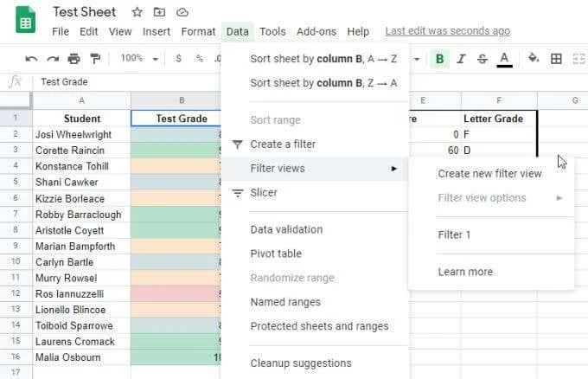
Task: Open the 100% zoom dropdown
Action: [139, 58]
